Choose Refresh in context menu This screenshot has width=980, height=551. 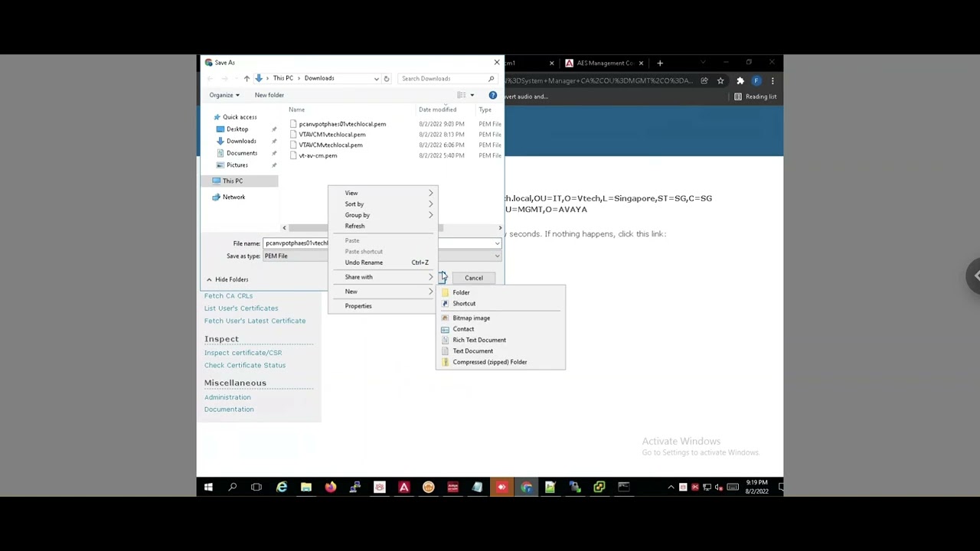click(x=383, y=226)
